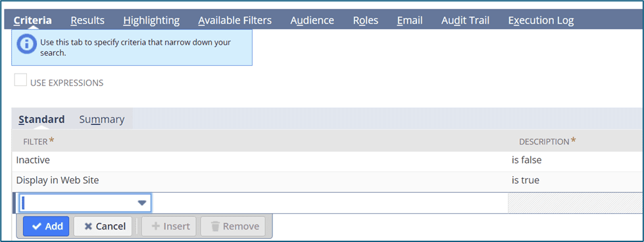Image resolution: width=644 pixels, height=242 pixels.
Task: Open the Email tab
Action: click(409, 20)
